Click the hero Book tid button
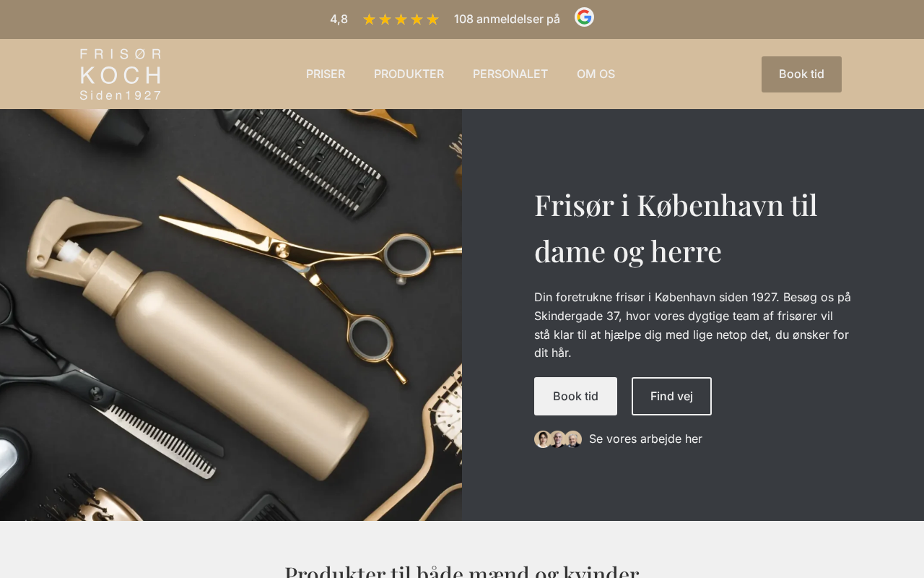This screenshot has width=924, height=578. pyautogui.click(x=575, y=396)
